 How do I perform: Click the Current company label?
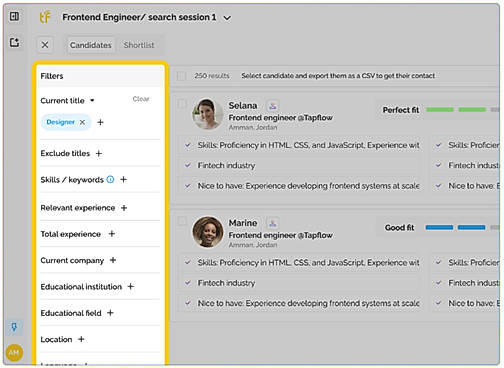pos(72,260)
